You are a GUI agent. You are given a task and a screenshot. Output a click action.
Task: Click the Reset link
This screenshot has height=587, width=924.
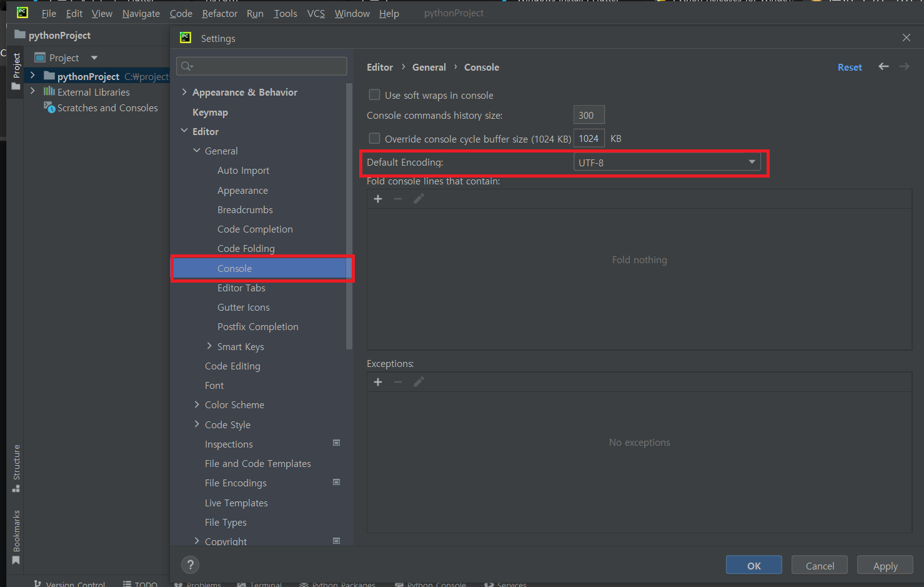[850, 67]
